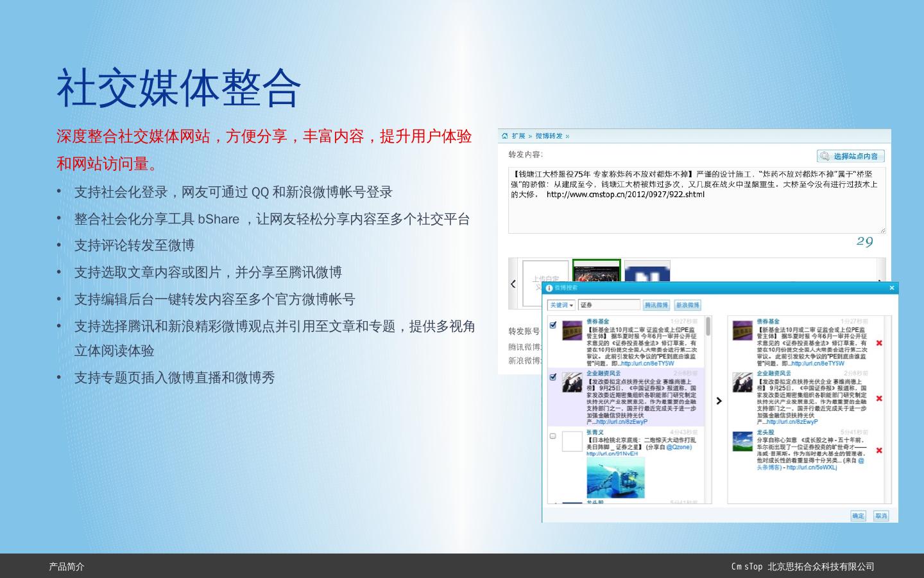Open 企业融资风云 username in the search results
924x578 pixels.
tap(604, 373)
